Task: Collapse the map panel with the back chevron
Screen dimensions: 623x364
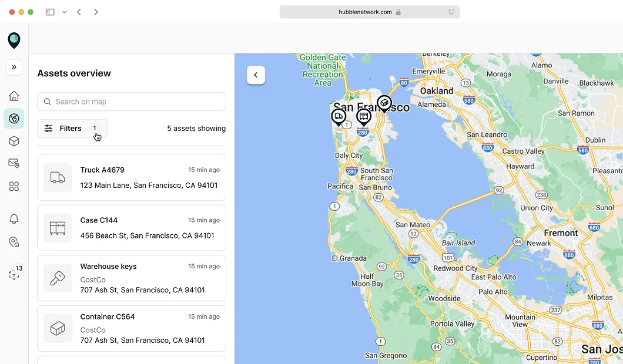Action: pos(256,75)
